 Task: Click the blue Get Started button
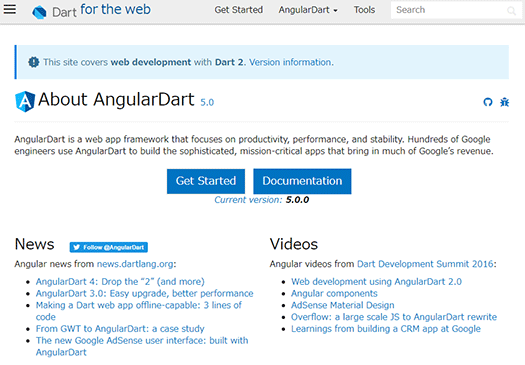(206, 181)
